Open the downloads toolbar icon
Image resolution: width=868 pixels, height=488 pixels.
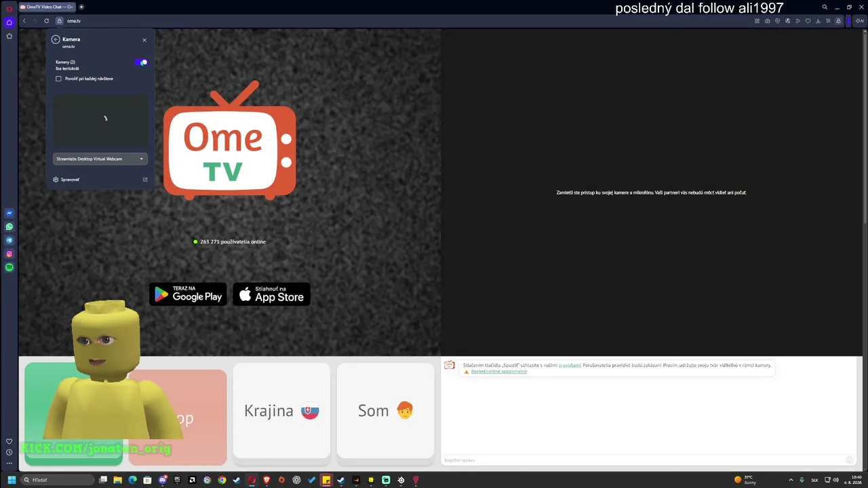tap(818, 21)
